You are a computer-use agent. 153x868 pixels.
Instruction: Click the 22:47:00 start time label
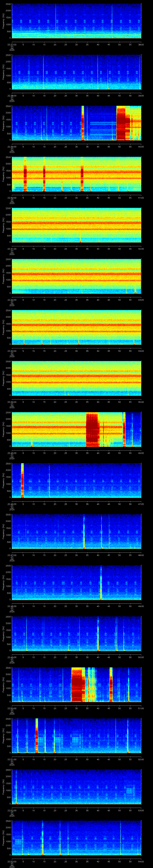coord(12,555)
